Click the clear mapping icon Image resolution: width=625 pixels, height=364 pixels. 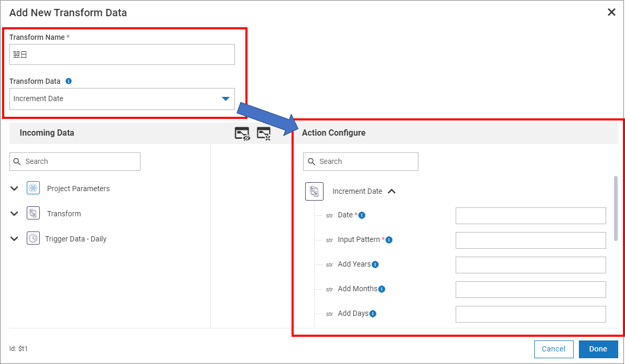pos(264,134)
